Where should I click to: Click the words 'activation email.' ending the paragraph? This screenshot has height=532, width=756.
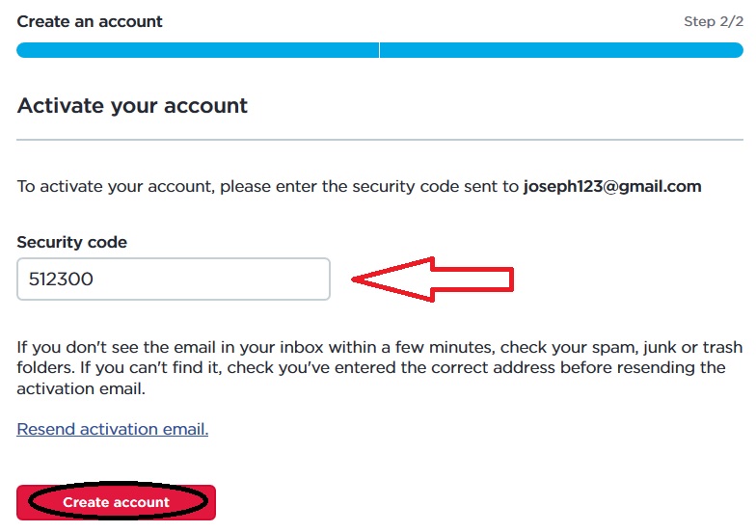(81, 388)
